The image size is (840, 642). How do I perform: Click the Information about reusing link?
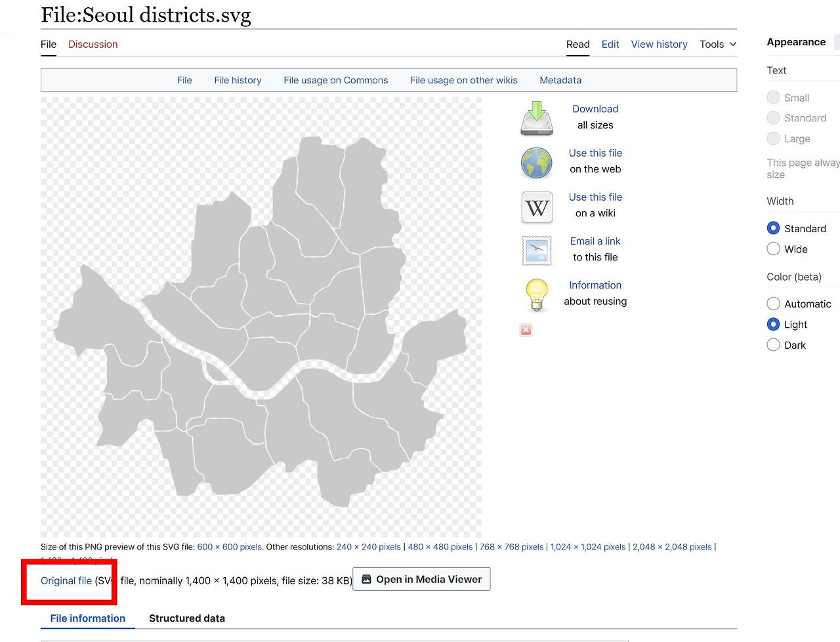point(595,285)
